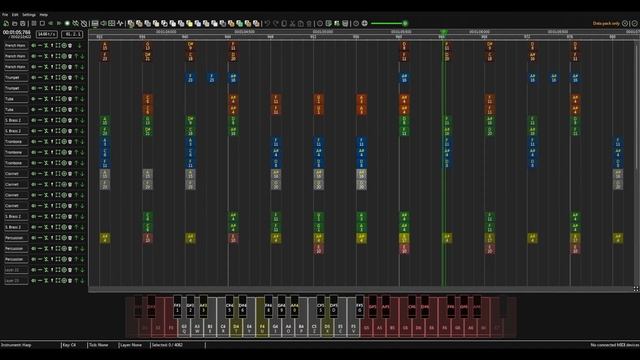Solo the first Clarinet layer
Image resolution: width=640 pixels, height=360 pixels.
[52, 173]
